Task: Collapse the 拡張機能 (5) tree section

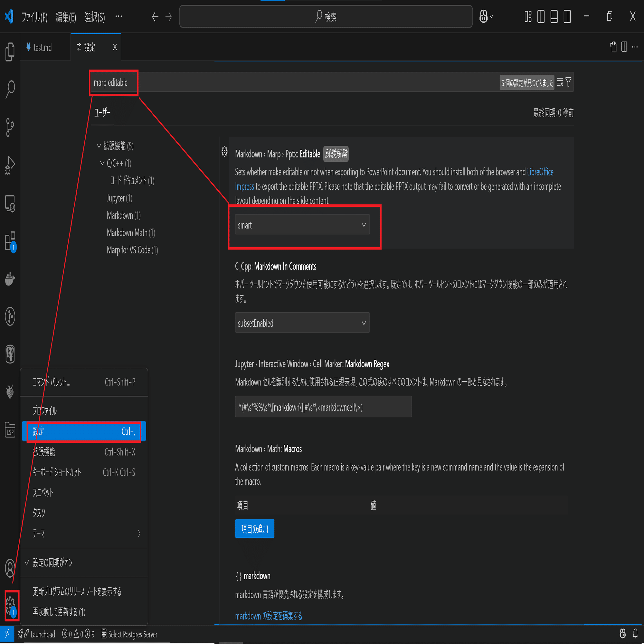Action: (x=99, y=146)
